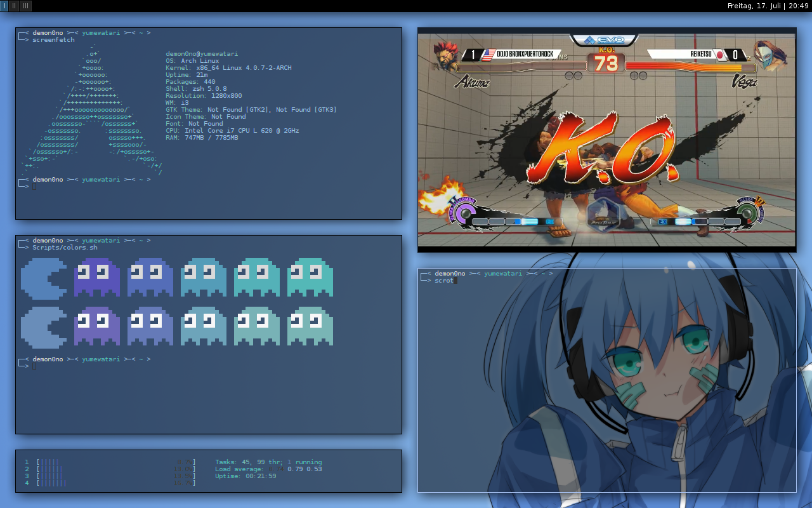Click the Kernel x86_64 Linux 4.0.7-2-ARCH line
This screenshot has height=508, width=812.
pos(228,68)
